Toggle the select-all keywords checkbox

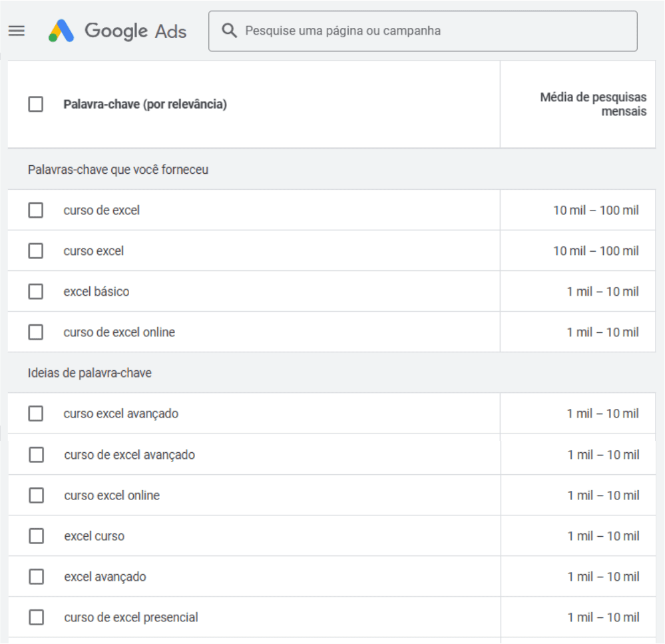tap(36, 105)
